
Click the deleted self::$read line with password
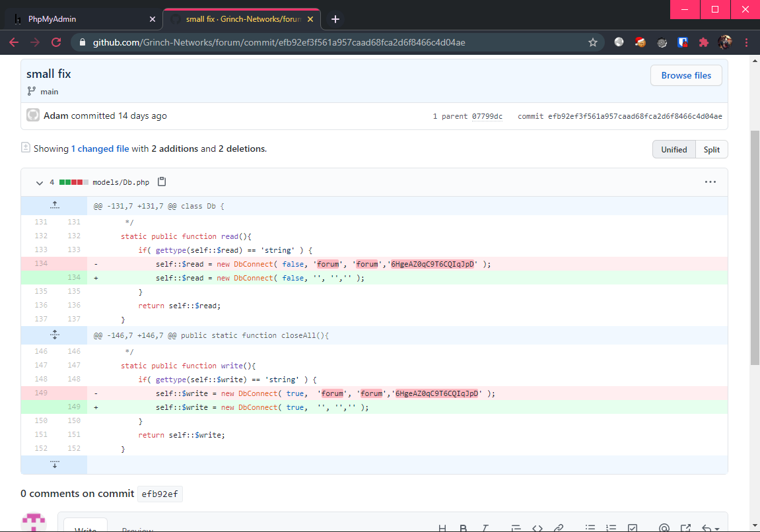pos(407,264)
